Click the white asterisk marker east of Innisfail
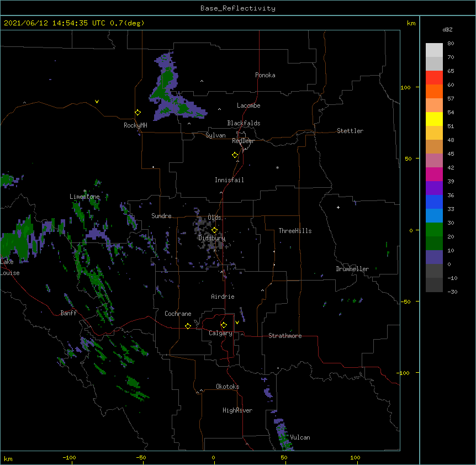The image size is (476, 465). pyautogui.click(x=277, y=168)
